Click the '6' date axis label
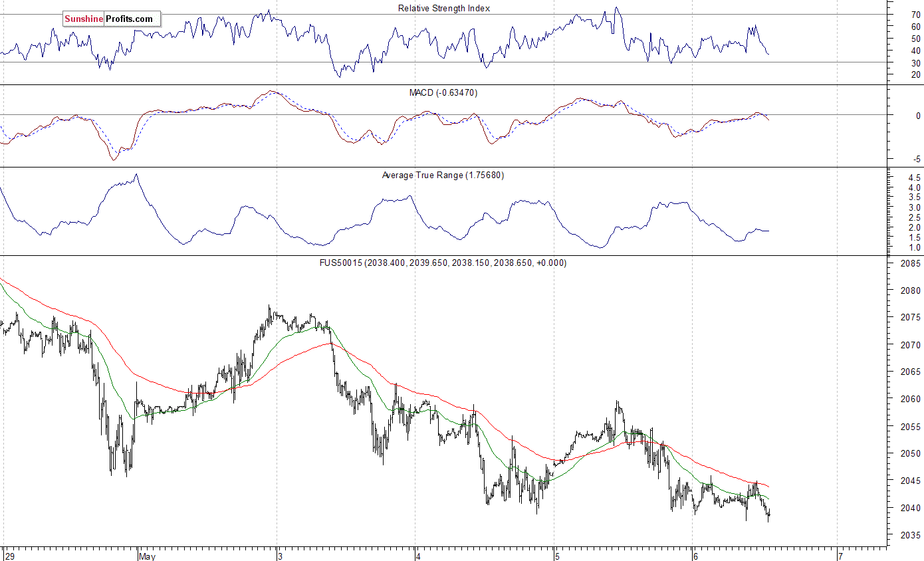This screenshot has height=561, width=924. pyautogui.click(x=695, y=556)
